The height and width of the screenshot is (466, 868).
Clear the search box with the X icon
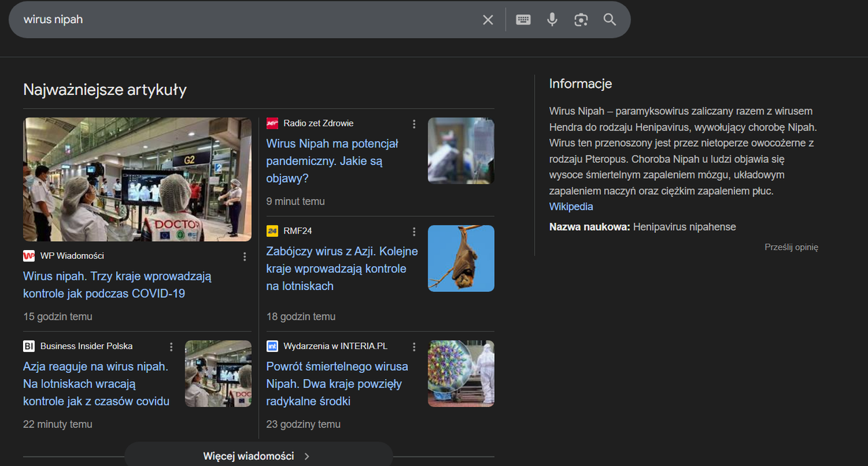(488, 20)
